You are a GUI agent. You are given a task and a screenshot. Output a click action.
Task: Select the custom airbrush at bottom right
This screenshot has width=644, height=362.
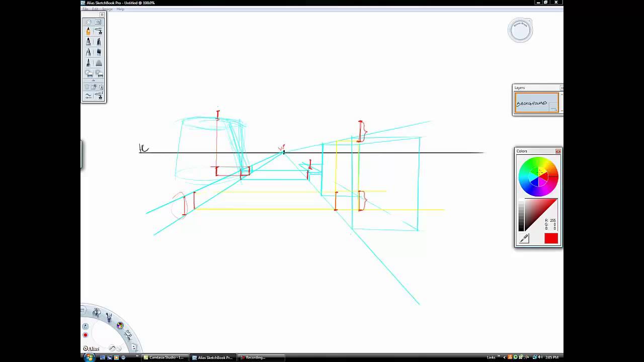[99, 96]
